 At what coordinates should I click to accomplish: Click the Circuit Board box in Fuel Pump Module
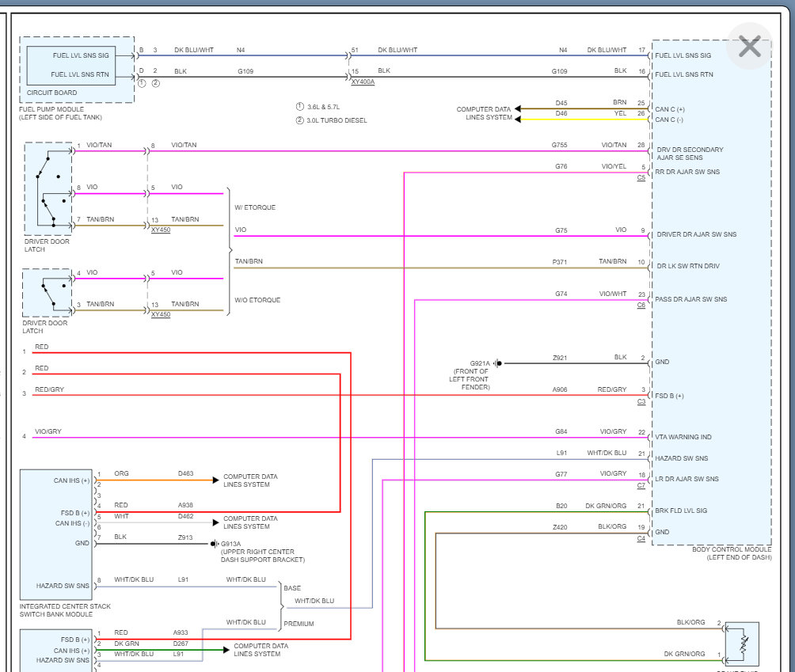pos(78,66)
